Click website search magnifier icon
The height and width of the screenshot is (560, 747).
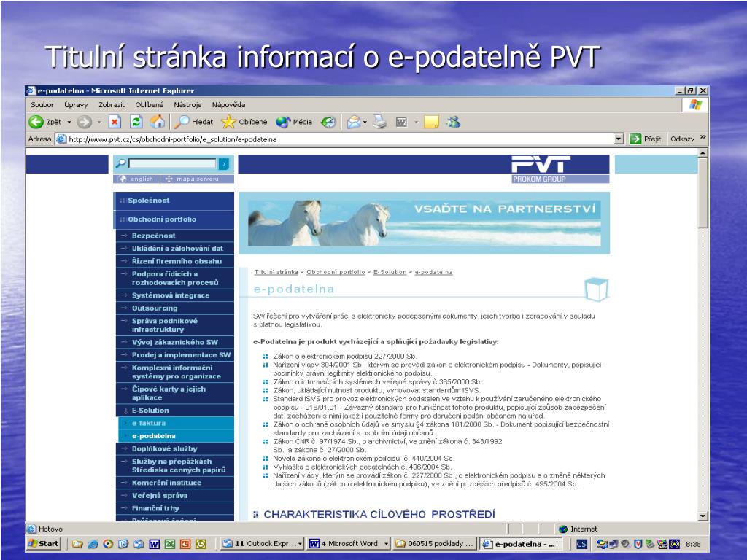(121, 163)
